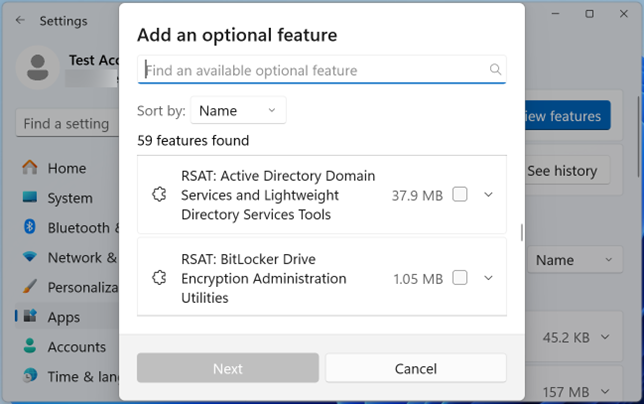Image resolution: width=644 pixels, height=404 pixels.
Task: Expand RSAT BitLocker feature details chevron
Action: coord(488,278)
